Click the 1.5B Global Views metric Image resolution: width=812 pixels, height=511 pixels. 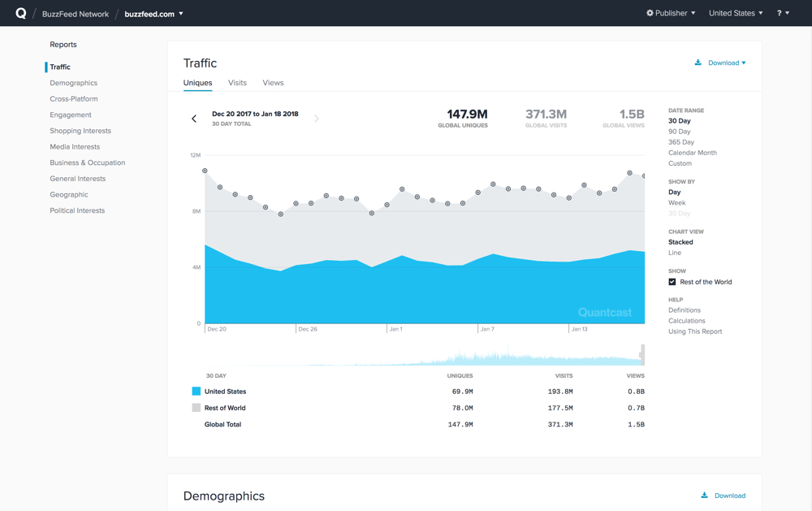click(x=624, y=118)
